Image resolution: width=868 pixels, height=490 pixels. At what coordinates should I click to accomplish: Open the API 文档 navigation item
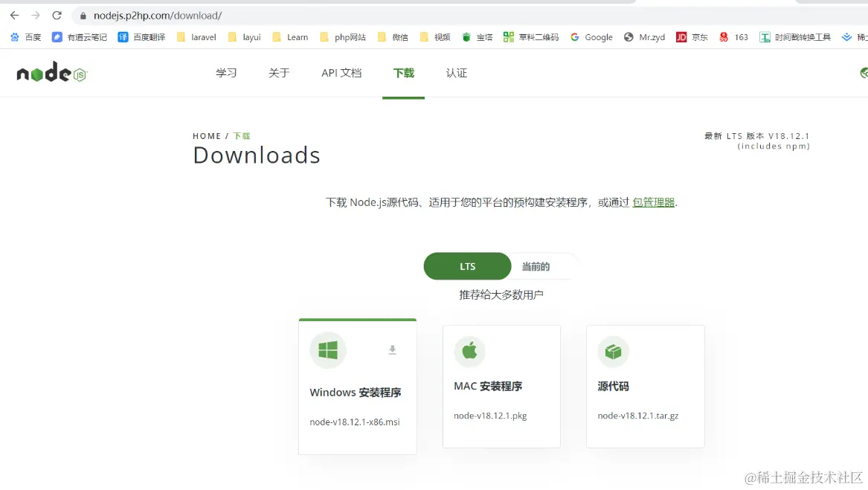(341, 73)
